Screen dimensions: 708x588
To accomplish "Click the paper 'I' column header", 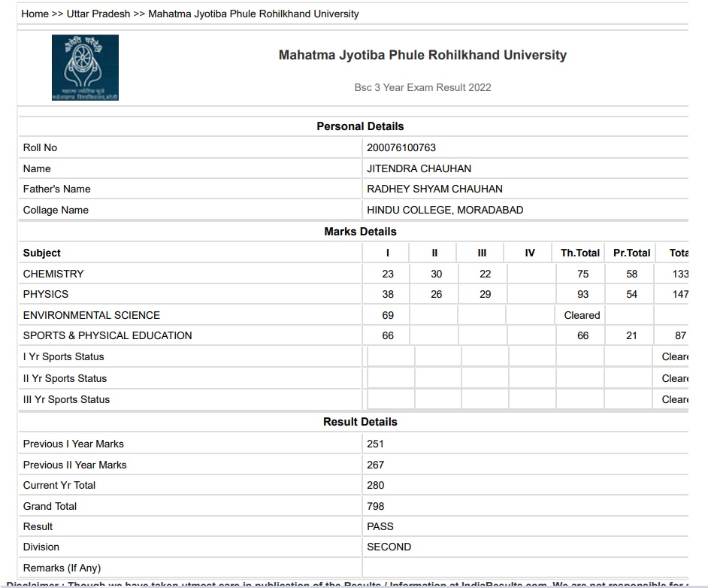I will pos(388,253).
